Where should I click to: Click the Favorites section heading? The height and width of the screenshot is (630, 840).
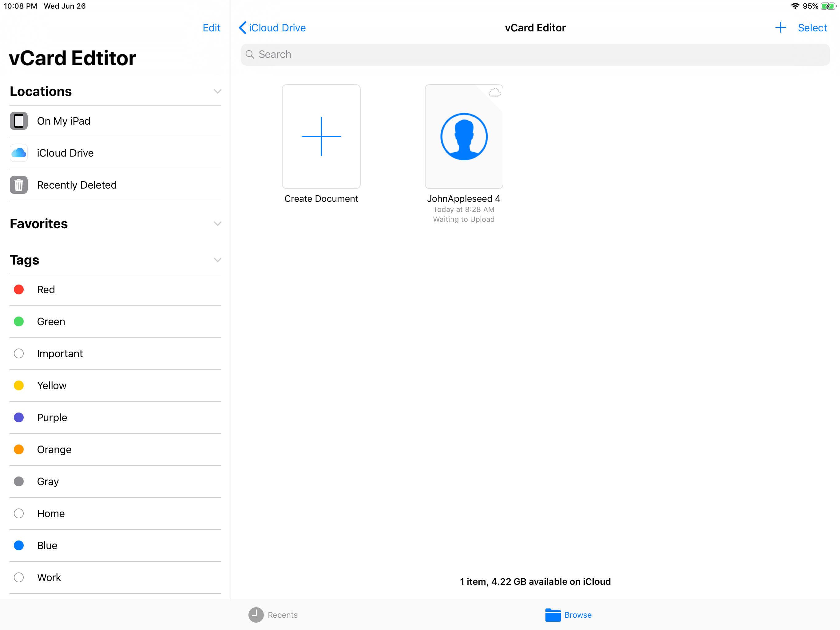point(39,224)
